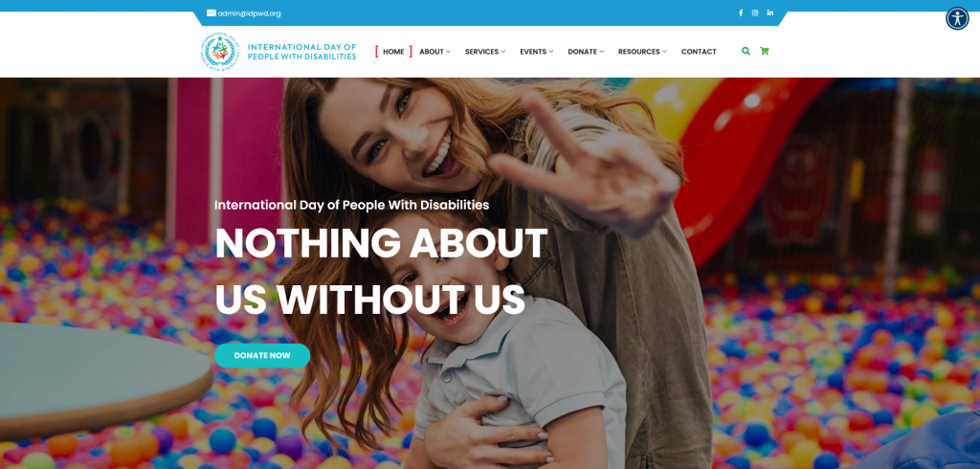Open the Contact page menu item
980x469 pixels.
(x=699, y=52)
